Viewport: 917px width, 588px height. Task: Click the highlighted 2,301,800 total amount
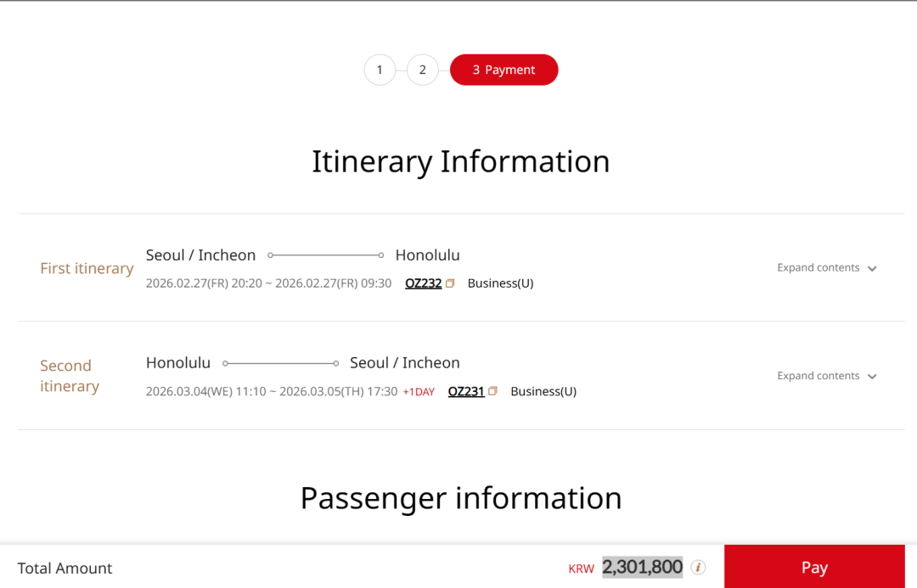[x=642, y=567]
